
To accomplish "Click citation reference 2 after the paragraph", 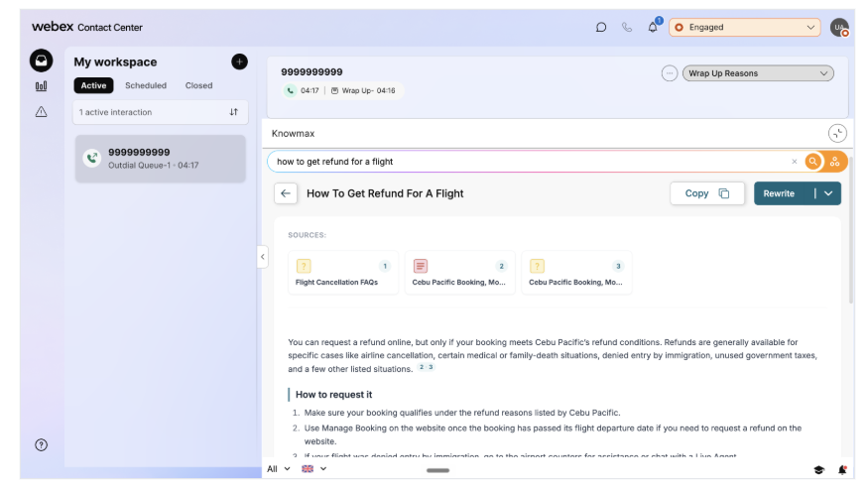I will pyautogui.click(x=422, y=367).
